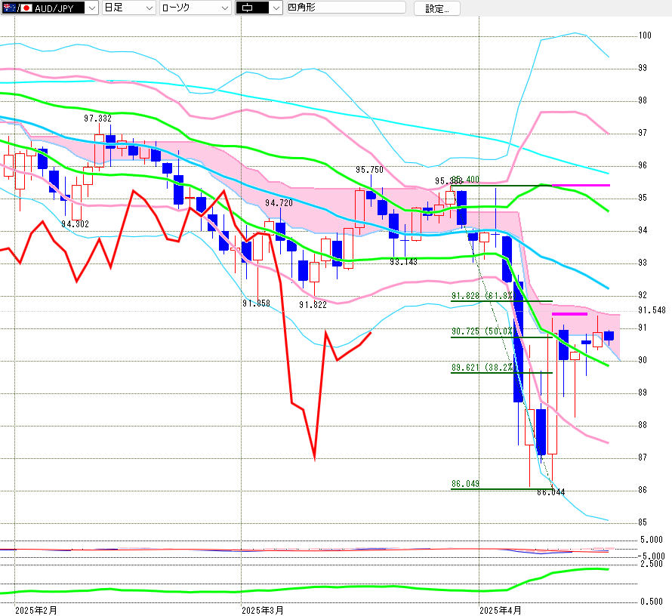
Task: Click the 93.143 price label
Action: (403, 262)
